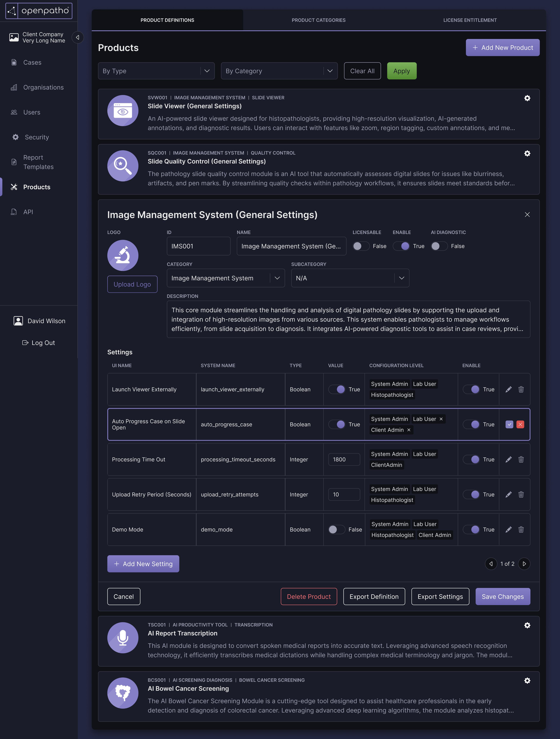Click Add New Product button
This screenshot has width=560, height=739.
point(502,48)
